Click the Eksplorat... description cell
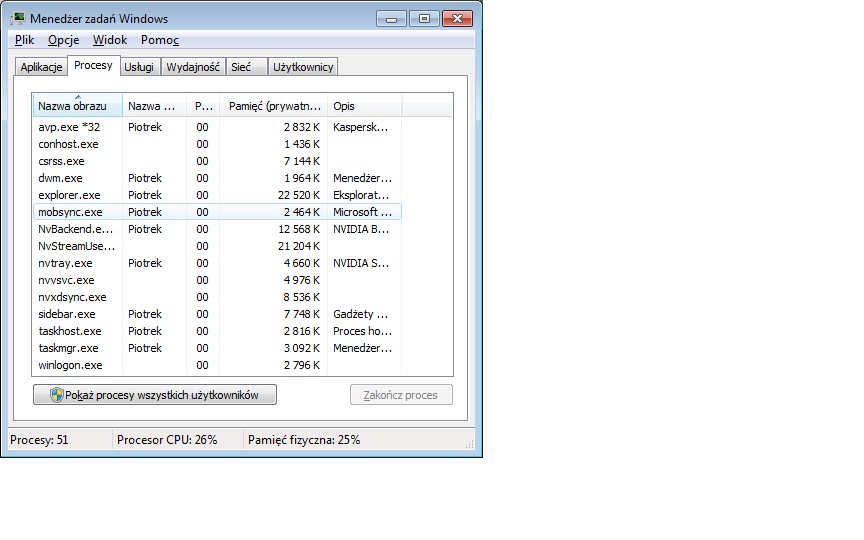Viewport: 864px width, 540px height. (361, 196)
